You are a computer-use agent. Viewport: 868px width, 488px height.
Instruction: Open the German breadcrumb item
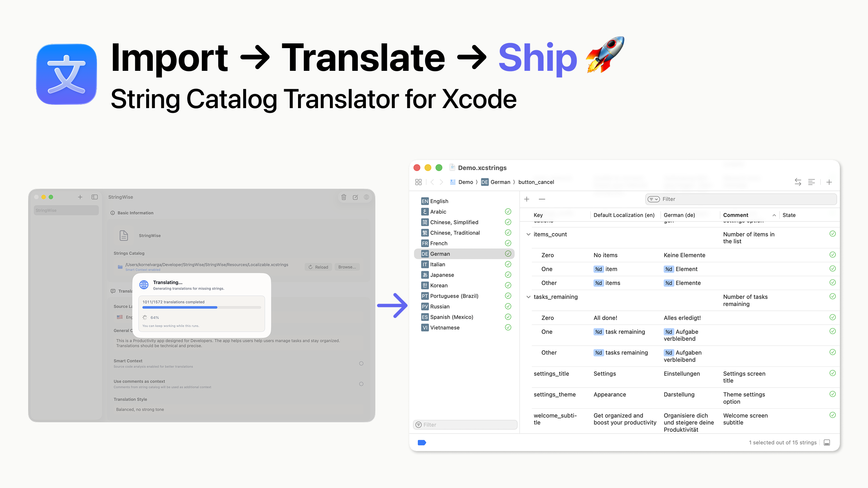click(496, 182)
